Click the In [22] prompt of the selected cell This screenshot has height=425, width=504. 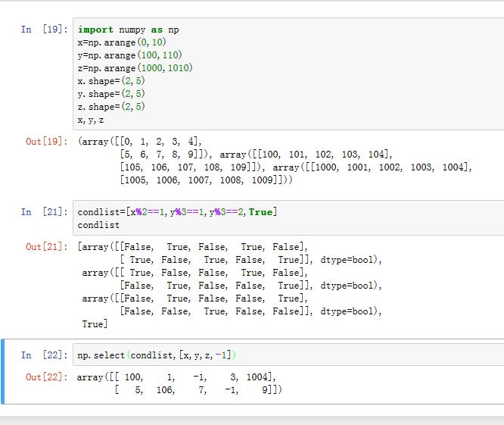(42, 355)
